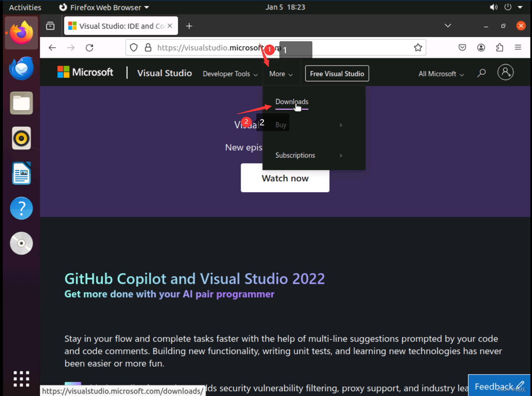Reload the current page
Image resolution: width=532 pixels, height=396 pixels.
(89, 47)
